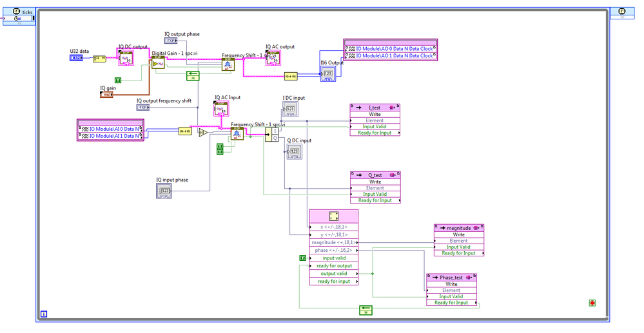Click the upper Frequency Shift subVI icon
Screen dimensions: 644x333
228,64
